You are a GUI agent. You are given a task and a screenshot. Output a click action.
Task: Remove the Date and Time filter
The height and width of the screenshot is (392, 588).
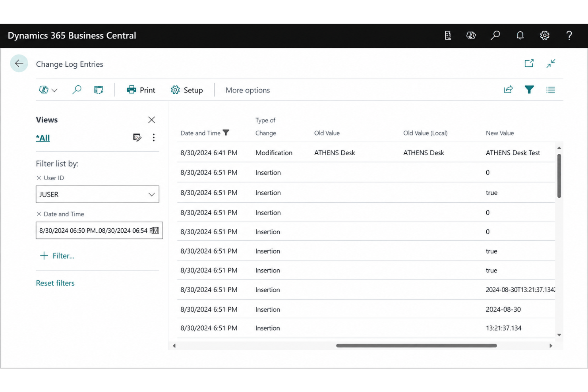pyautogui.click(x=39, y=214)
